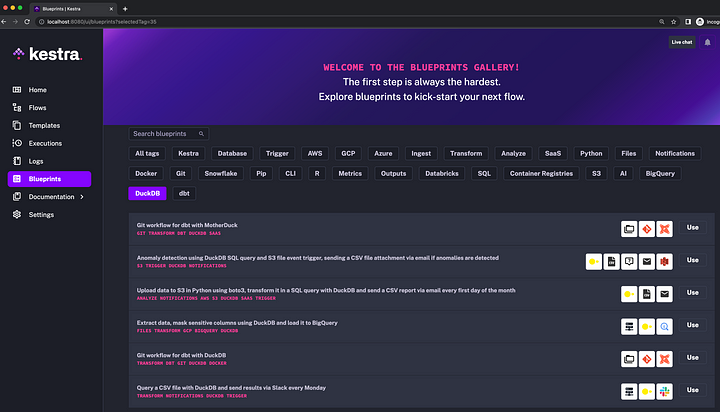
Task: Open the Flows page in the sidebar
Action: [x=37, y=107]
